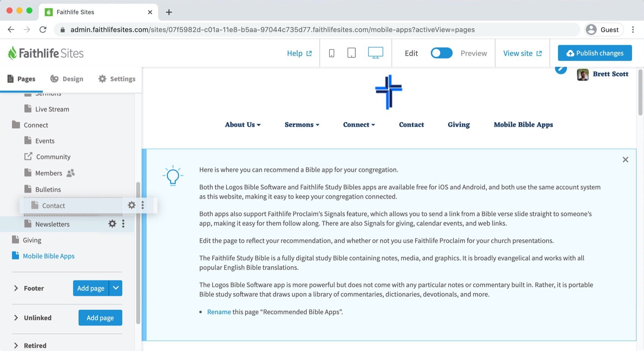Select the Settings tab
Screen dimensions: 644x351
click(x=117, y=79)
